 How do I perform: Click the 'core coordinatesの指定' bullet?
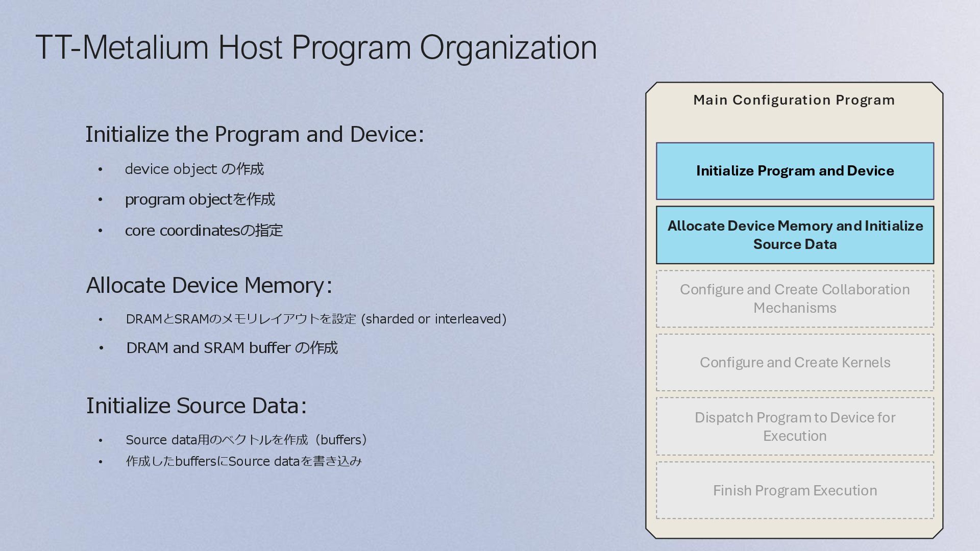pos(204,230)
